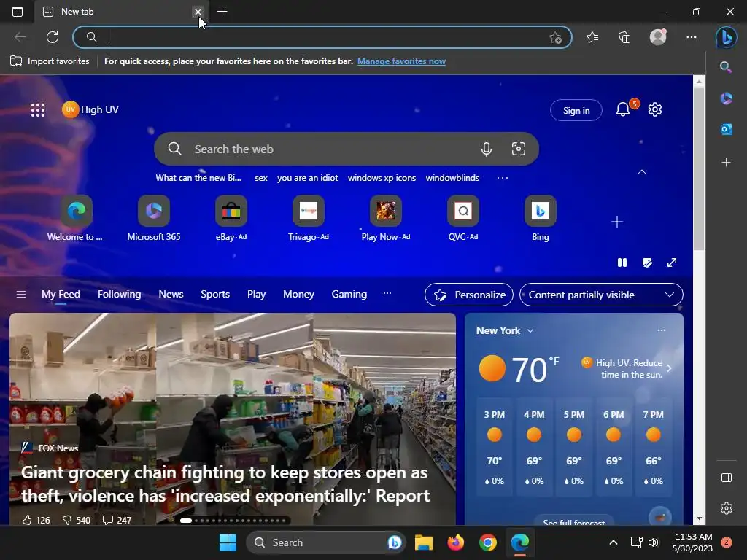Open the Microsoft 365 quick link
747x560 pixels.
[154, 219]
